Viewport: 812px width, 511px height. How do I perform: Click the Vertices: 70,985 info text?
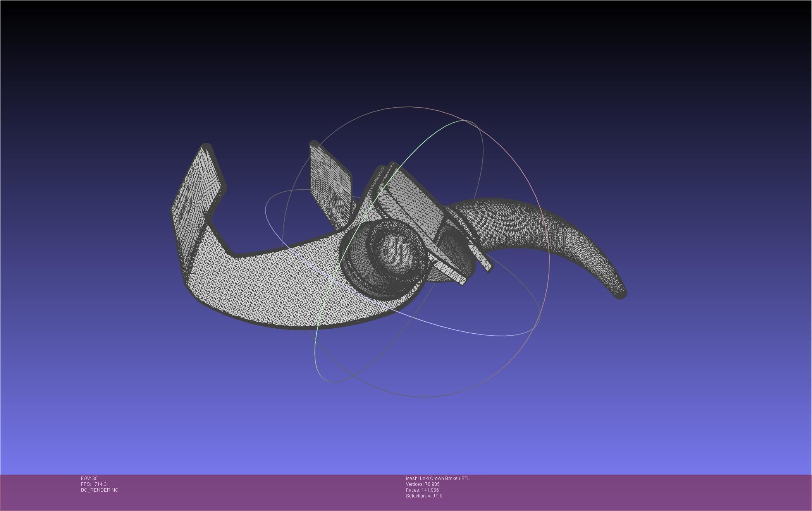(423, 484)
